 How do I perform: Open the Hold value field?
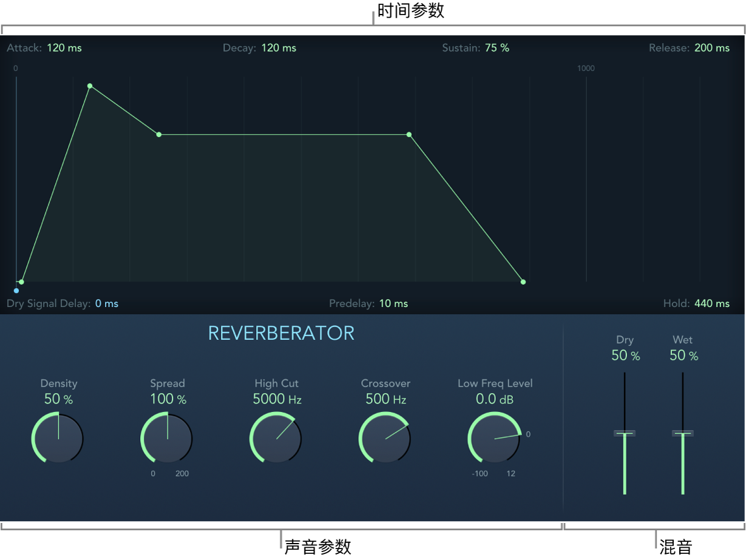[x=711, y=303]
